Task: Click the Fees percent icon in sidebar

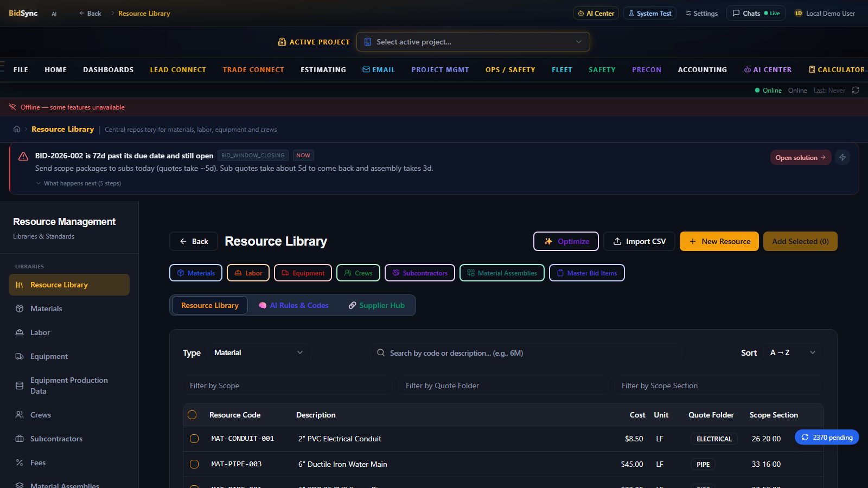Action: pyautogui.click(x=20, y=463)
